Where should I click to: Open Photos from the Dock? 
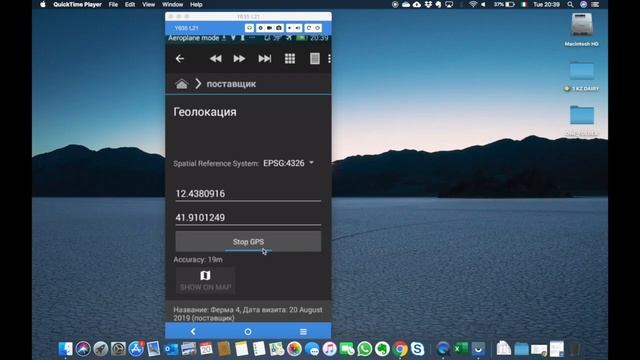[x=294, y=349]
